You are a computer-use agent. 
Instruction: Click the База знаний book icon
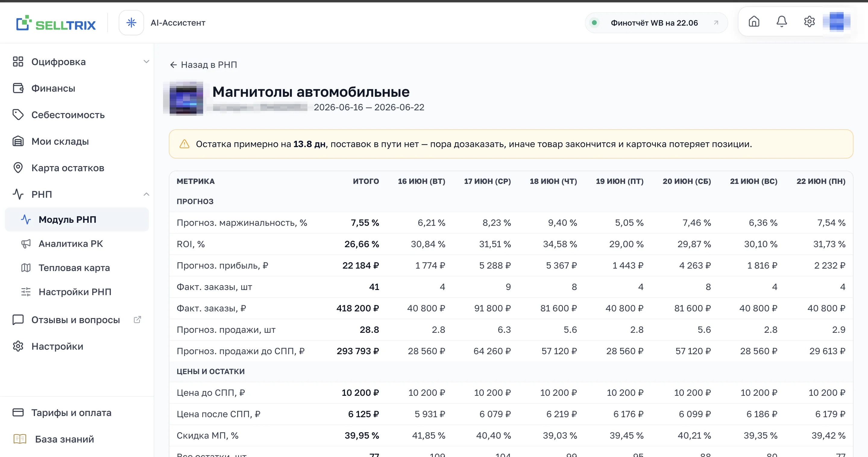click(20, 439)
